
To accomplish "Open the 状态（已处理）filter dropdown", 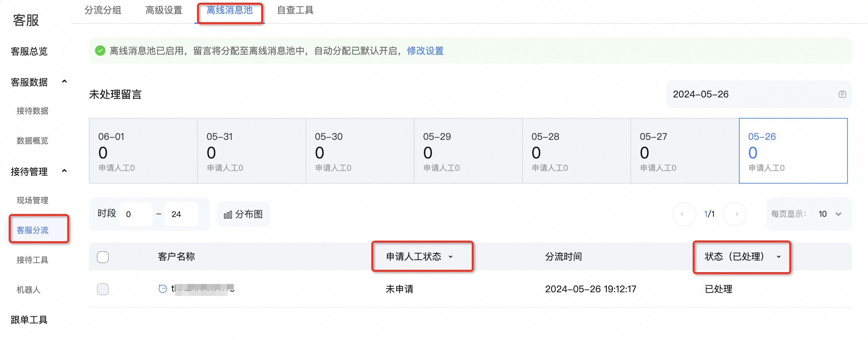I will click(x=742, y=257).
